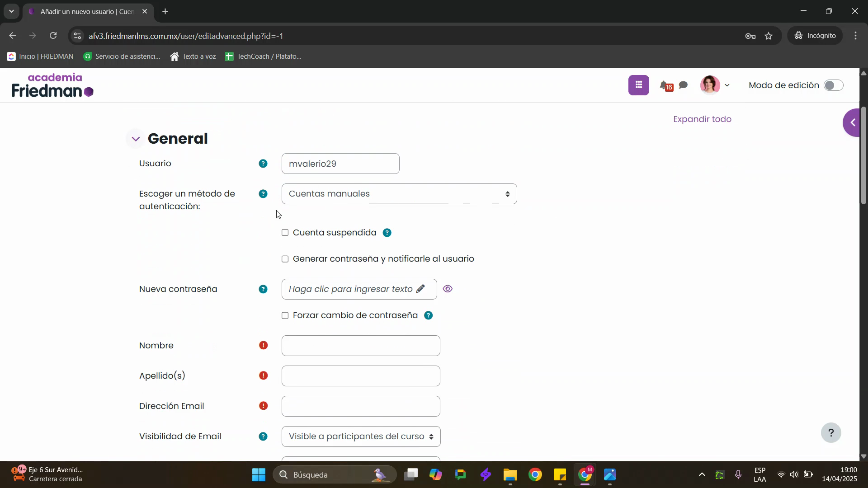Open TechCoach bookmark in bookmarks bar
The image size is (868, 488).
pos(264,56)
